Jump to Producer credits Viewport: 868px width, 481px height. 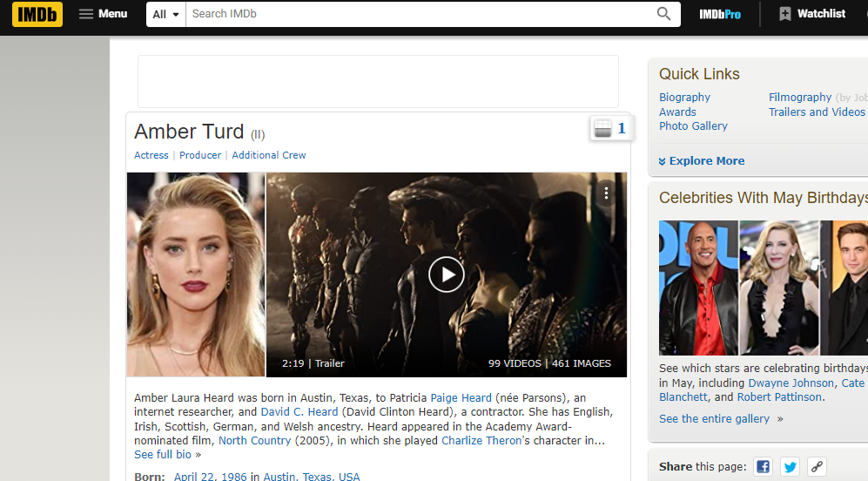[200, 155]
